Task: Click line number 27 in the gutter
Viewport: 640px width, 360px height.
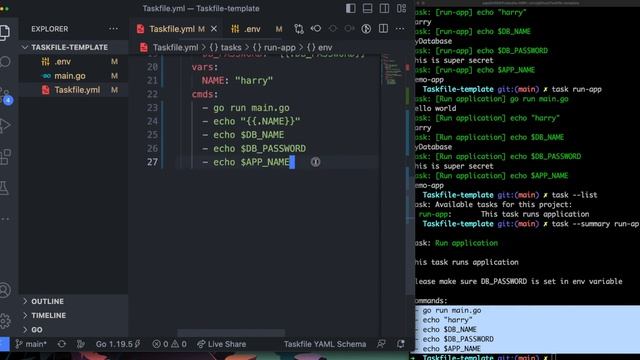Action: point(152,162)
